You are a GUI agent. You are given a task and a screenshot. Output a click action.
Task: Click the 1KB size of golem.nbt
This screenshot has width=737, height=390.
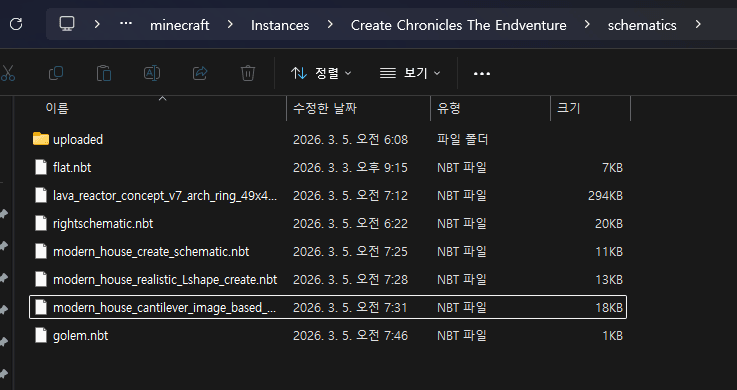point(612,335)
